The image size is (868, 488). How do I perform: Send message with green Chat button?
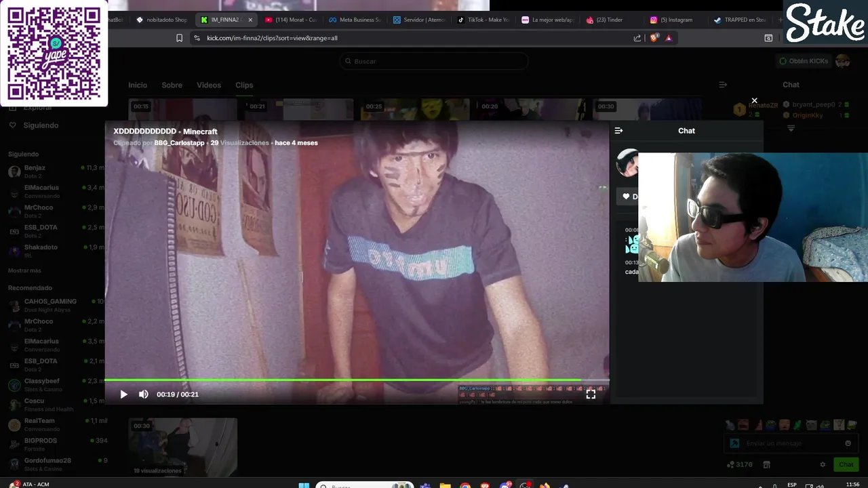846,464
